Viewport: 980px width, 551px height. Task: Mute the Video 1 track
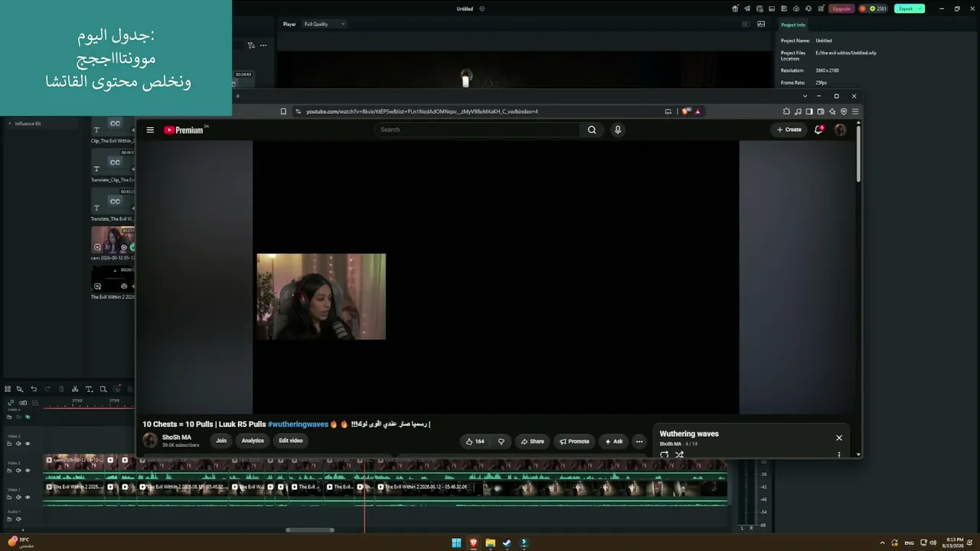pos(18,497)
